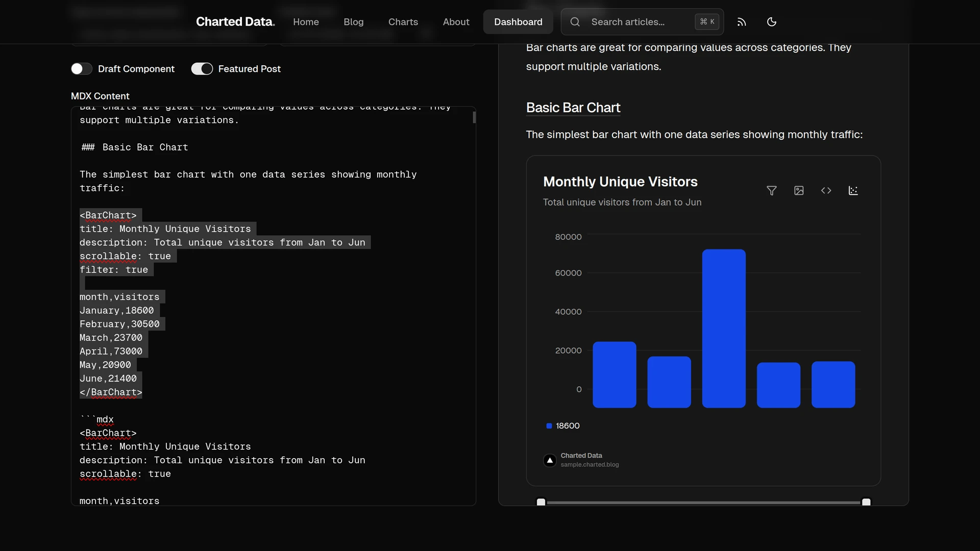The height and width of the screenshot is (551, 980).
Task: Click the '```mdx' code fence line
Action: (97, 419)
